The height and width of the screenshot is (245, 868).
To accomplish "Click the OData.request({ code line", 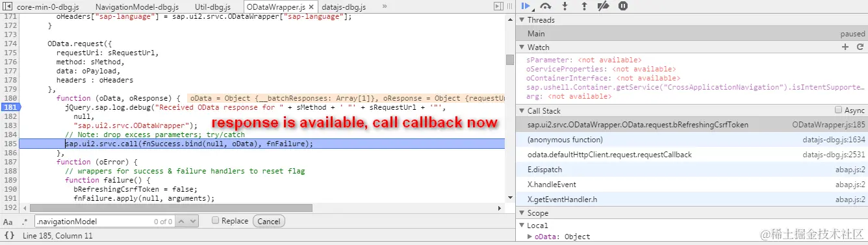I will [x=79, y=44].
